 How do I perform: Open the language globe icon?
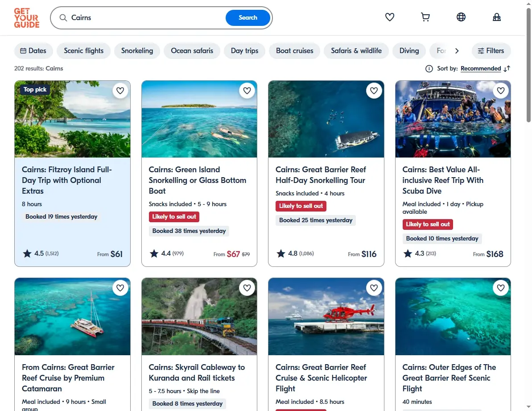coord(461,17)
